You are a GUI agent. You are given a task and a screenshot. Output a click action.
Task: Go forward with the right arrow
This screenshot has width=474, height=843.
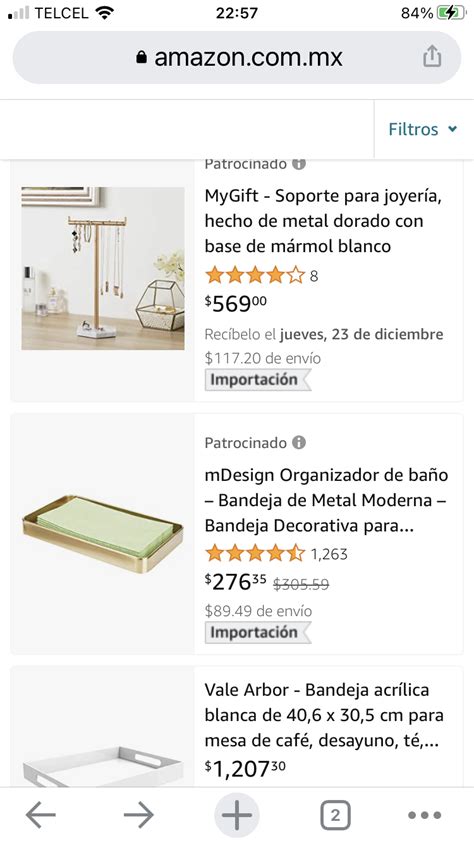point(139,816)
